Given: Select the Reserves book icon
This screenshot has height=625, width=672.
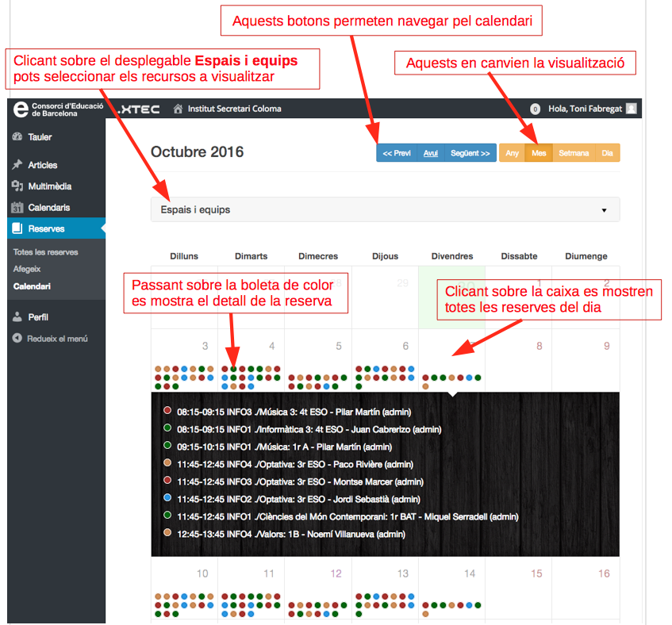Looking at the screenshot, I should click(17, 229).
